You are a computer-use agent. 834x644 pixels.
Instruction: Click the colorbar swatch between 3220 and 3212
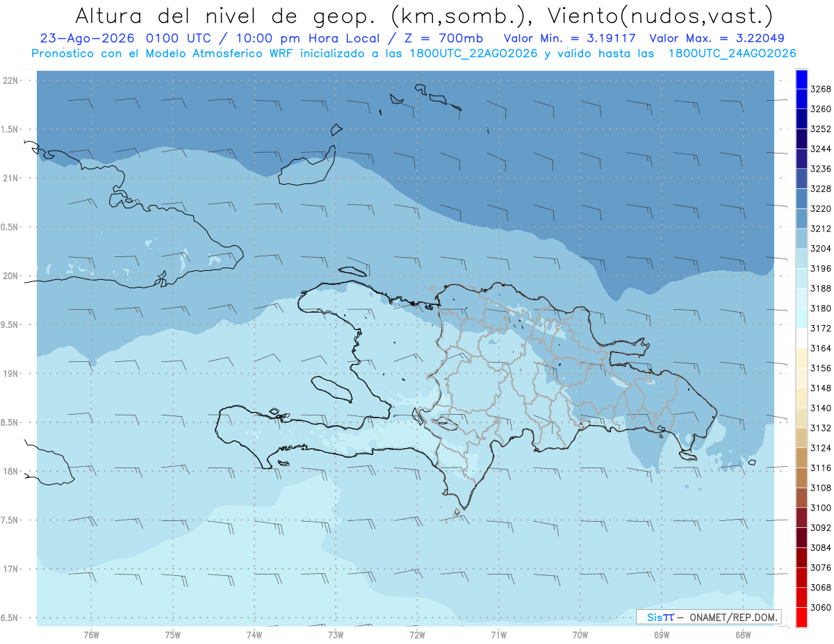tap(801, 217)
